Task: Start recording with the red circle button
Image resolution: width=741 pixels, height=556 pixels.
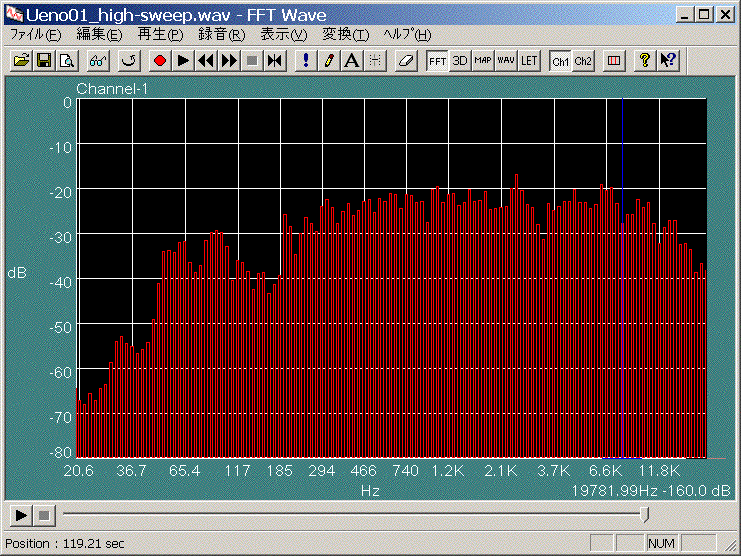Action: coord(160,61)
